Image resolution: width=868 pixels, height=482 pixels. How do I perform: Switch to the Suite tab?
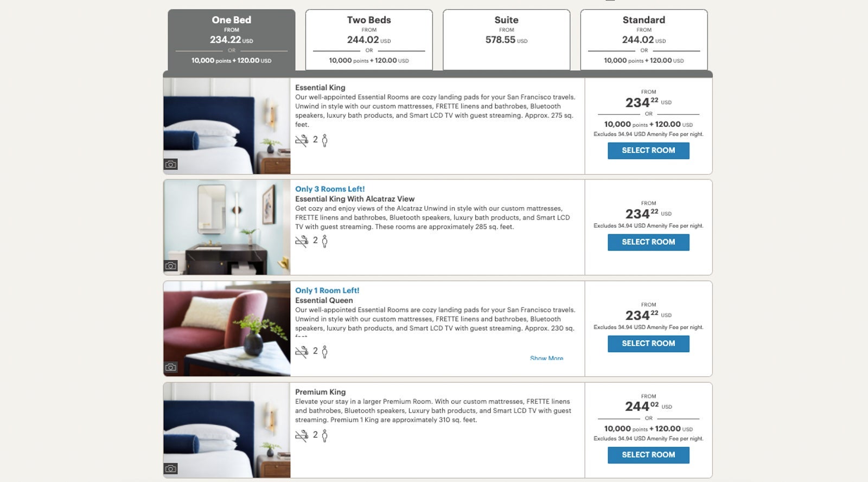506,40
